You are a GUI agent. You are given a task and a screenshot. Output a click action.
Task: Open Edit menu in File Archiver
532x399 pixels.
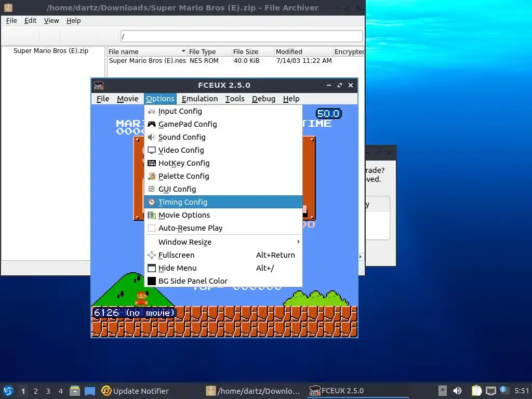pyautogui.click(x=30, y=21)
